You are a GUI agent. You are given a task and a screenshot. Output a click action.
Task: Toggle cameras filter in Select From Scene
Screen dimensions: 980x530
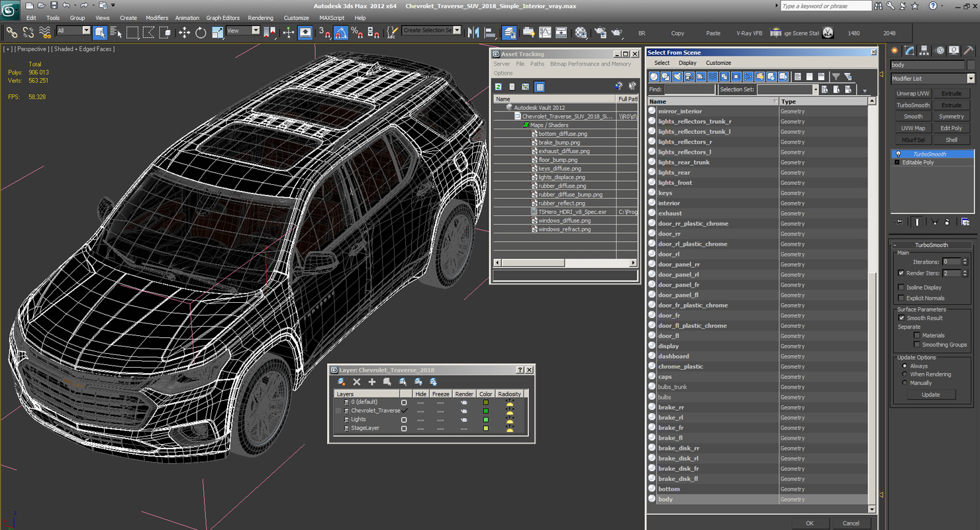pos(689,77)
